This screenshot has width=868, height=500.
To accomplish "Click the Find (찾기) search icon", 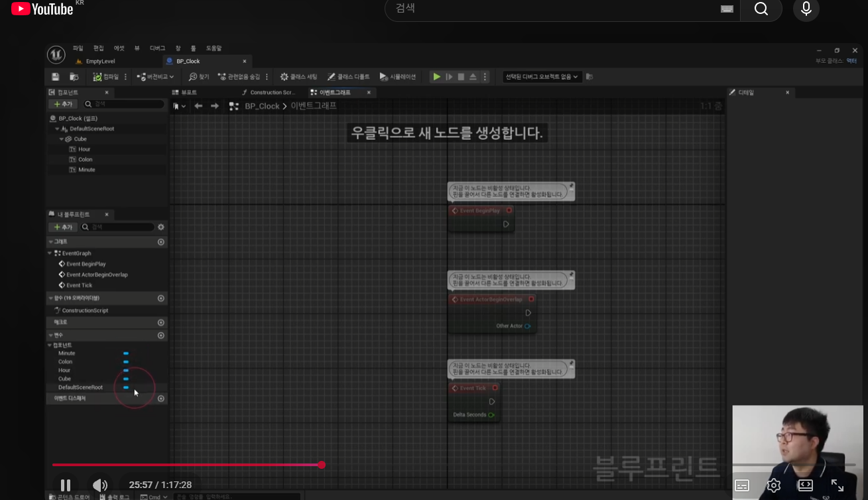I will (x=193, y=77).
